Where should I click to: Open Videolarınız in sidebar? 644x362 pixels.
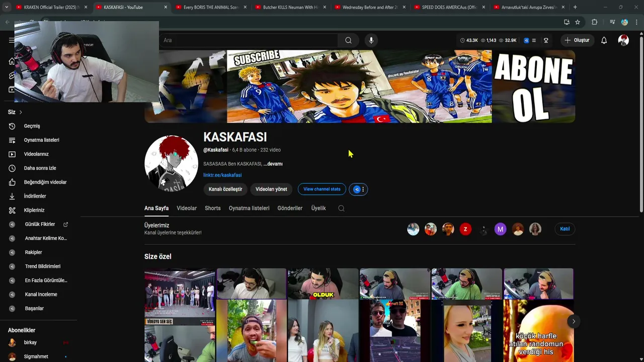pyautogui.click(x=36, y=154)
